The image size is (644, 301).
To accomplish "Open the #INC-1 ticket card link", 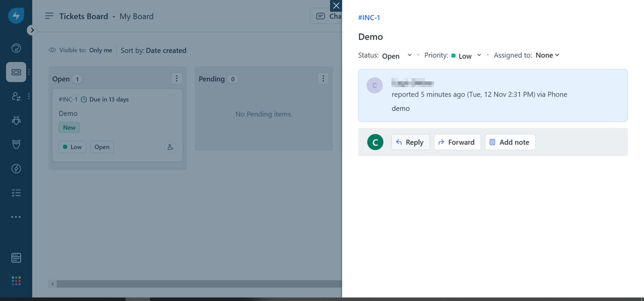I will (x=68, y=99).
